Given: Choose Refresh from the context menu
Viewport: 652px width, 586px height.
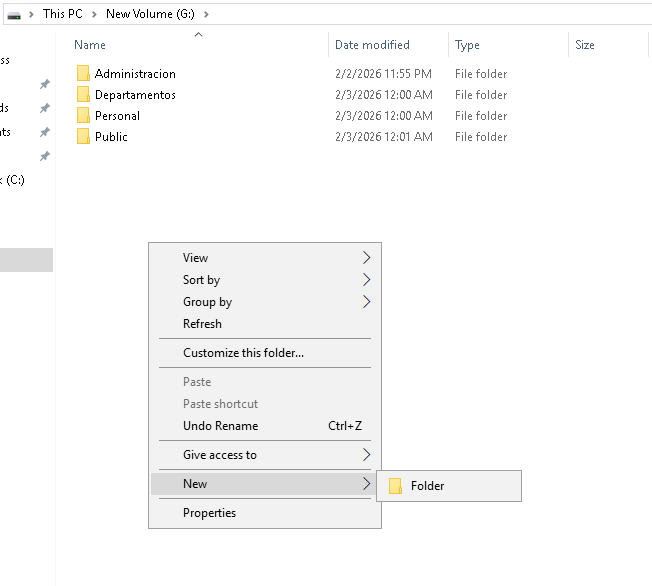Looking at the screenshot, I should tap(202, 324).
